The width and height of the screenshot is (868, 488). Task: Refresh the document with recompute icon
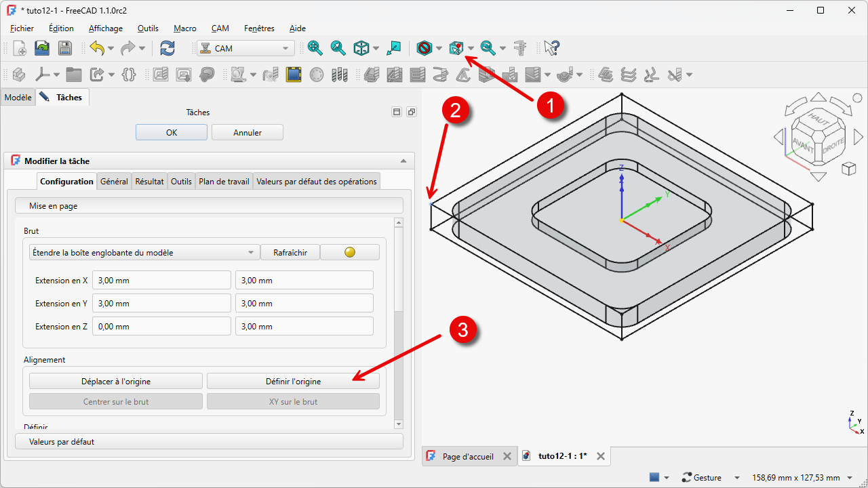click(167, 48)
